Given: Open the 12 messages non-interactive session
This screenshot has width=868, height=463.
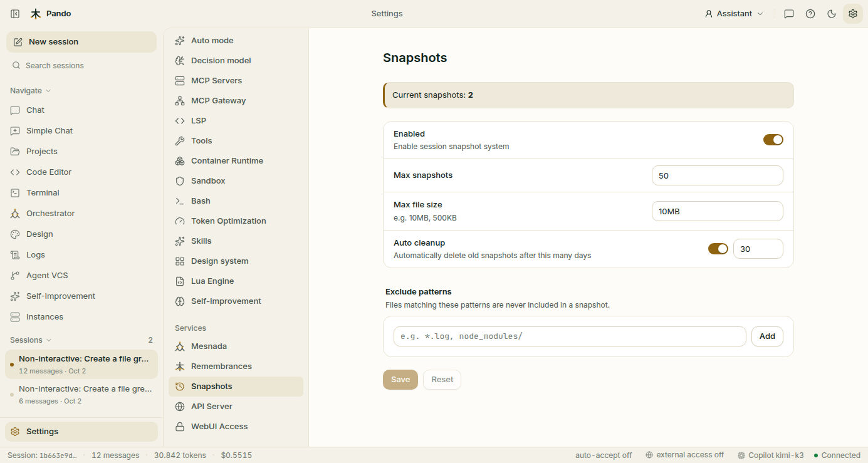Looking at the screenshot, I should (x=81, y=365).
